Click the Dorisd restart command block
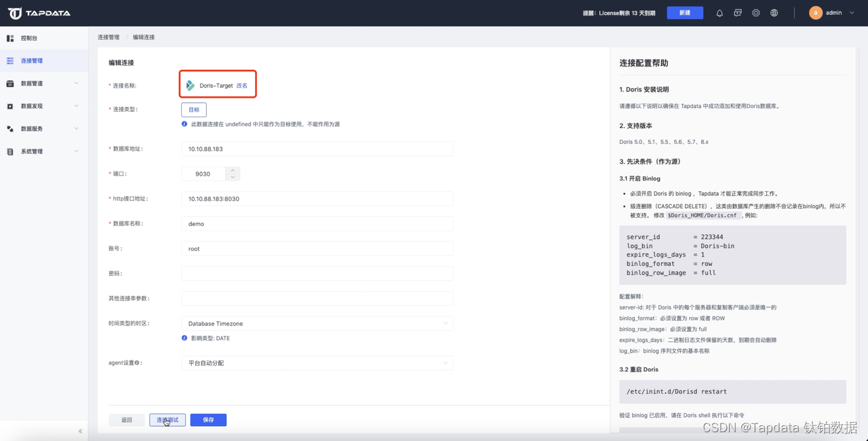The width and height of the screenshot is (868, 441). (x=732, y=391)
